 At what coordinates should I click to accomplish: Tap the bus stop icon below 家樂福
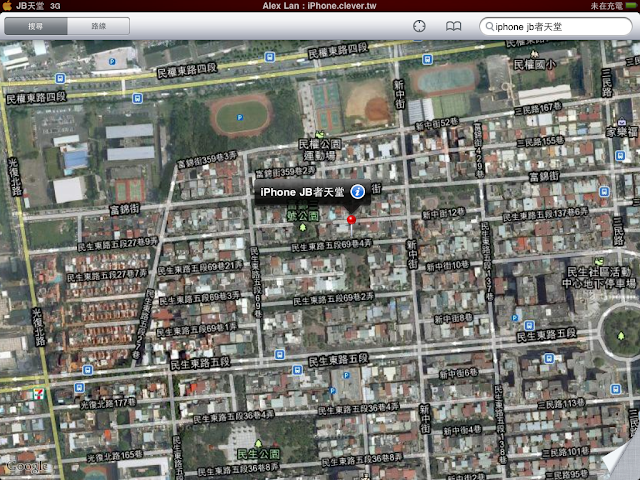(620, 156)
